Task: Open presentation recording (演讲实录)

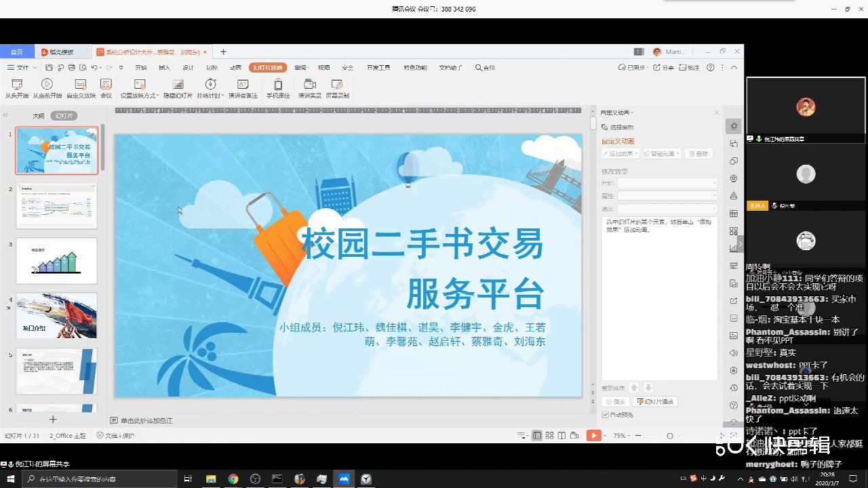Action: click(x=310, y=88)
